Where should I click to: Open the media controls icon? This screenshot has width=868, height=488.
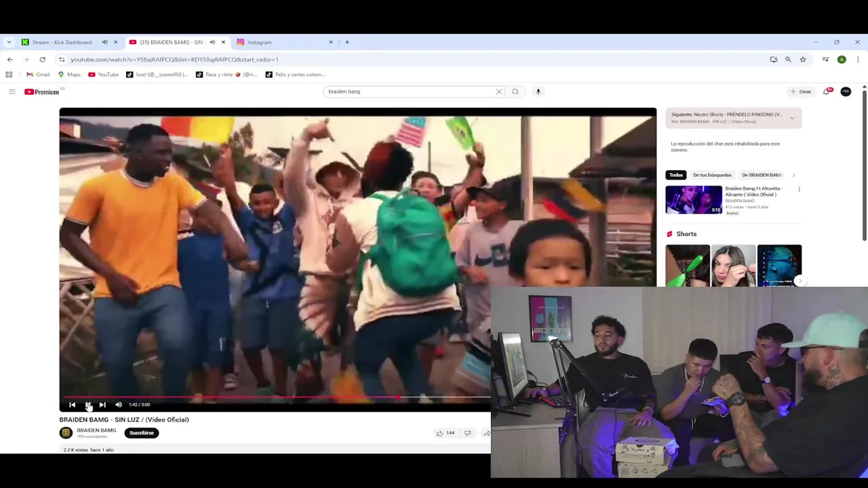tap(825, 60)
